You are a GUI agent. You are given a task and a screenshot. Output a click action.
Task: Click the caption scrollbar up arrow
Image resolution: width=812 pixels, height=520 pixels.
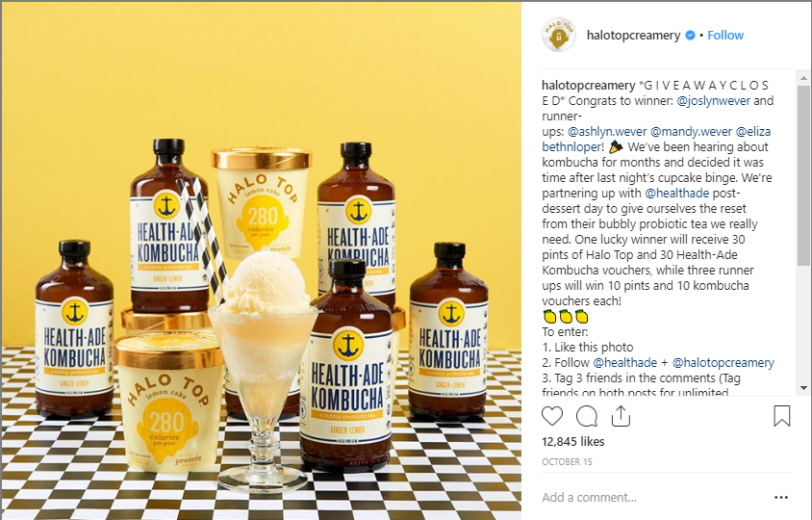click(x=803, y=79)
